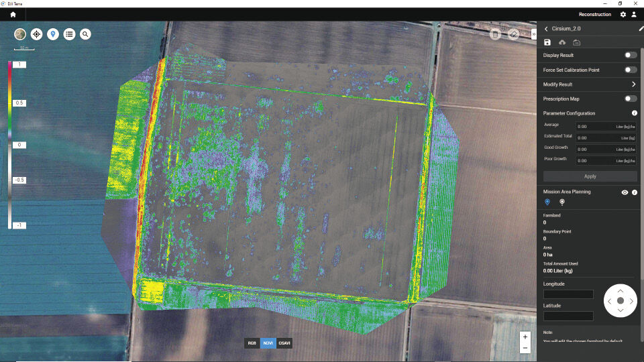Click the Apply button
Screen dimensions: 644x362
[590, 176]
